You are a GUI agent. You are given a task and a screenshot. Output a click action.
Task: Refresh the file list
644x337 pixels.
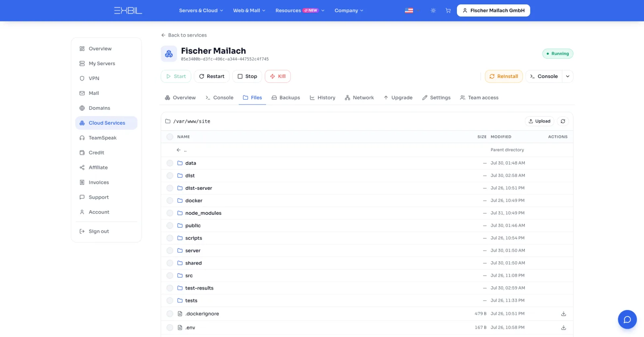coord(563,121)
